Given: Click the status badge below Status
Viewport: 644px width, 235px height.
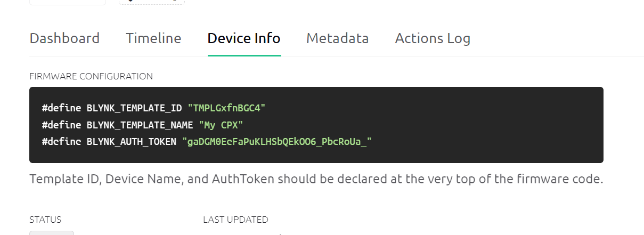Looking at the screenshot, I should (52, 233).
